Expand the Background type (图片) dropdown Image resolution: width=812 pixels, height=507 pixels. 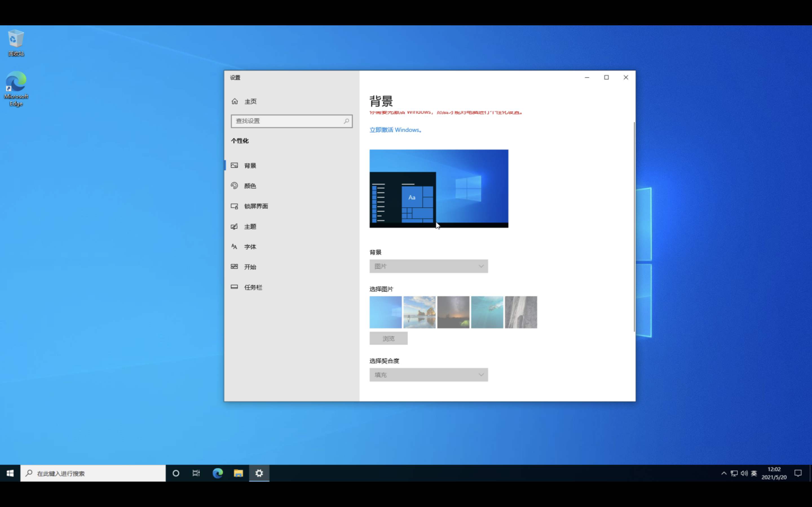click(x=429, y=266)
